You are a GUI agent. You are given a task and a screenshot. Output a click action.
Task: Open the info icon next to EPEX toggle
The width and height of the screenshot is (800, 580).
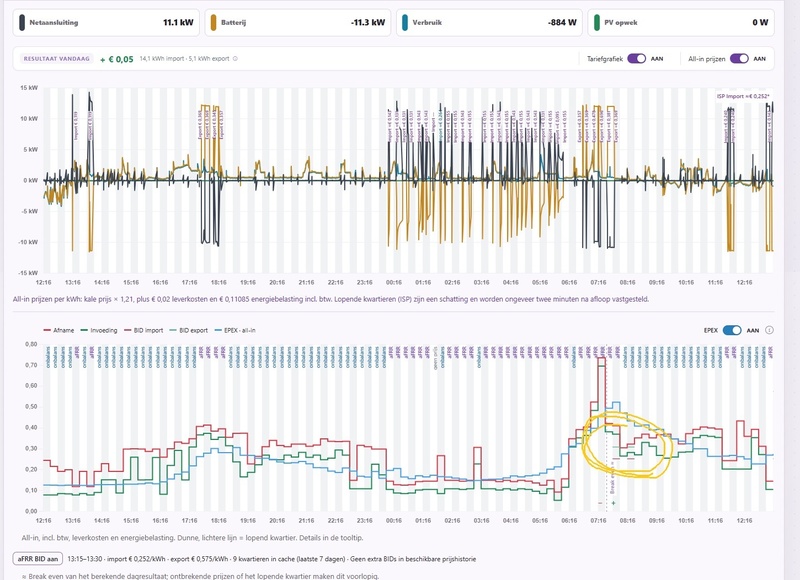point(769,330)
